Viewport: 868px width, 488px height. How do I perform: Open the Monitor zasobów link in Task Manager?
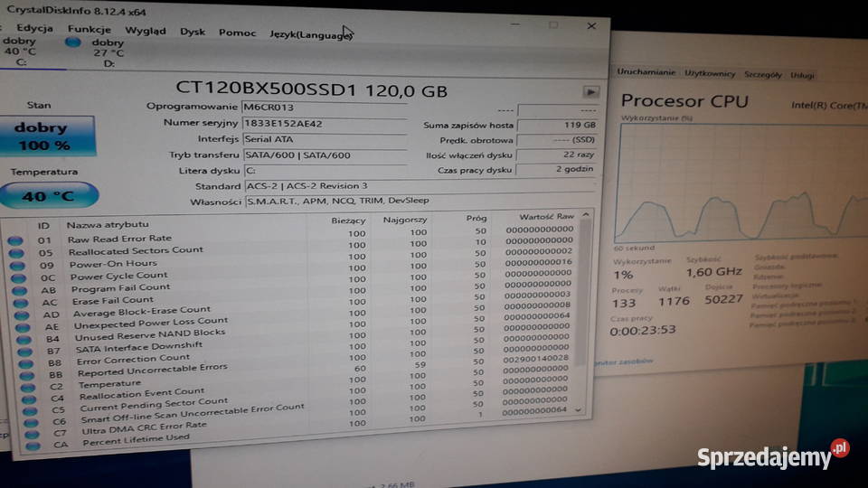[624, 361]
